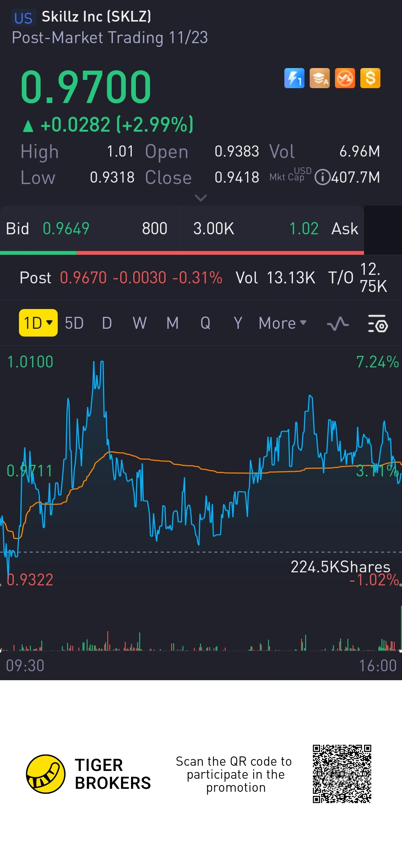Tap the ask size 3.00K

coord(214,229)
